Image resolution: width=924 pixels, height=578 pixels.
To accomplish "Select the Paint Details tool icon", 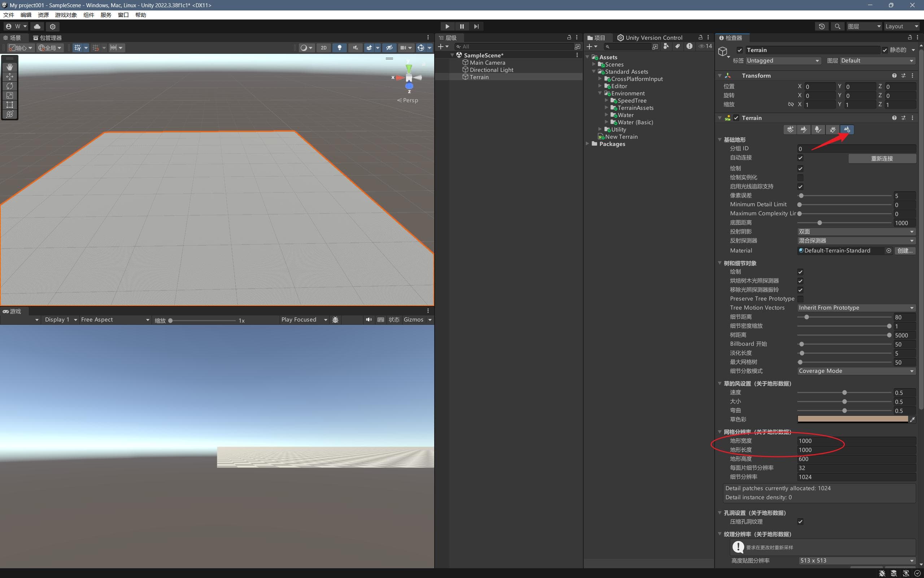I will 832,130.
